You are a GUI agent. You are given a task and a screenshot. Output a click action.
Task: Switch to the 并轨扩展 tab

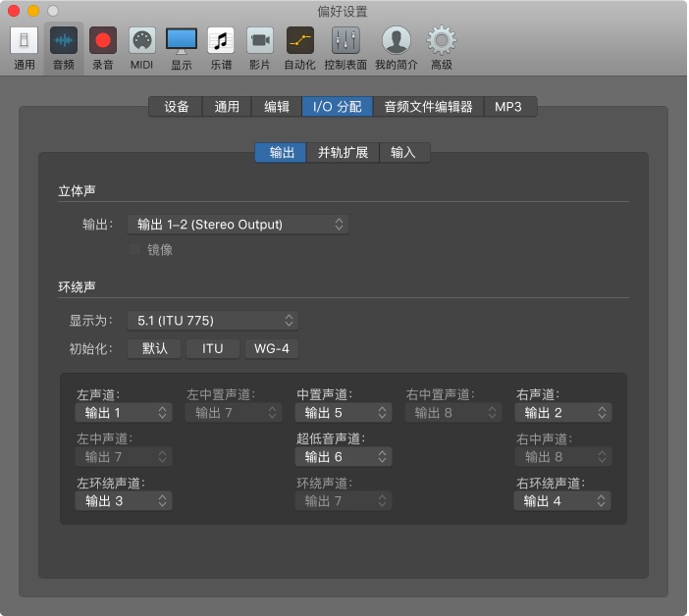point(343,152)
